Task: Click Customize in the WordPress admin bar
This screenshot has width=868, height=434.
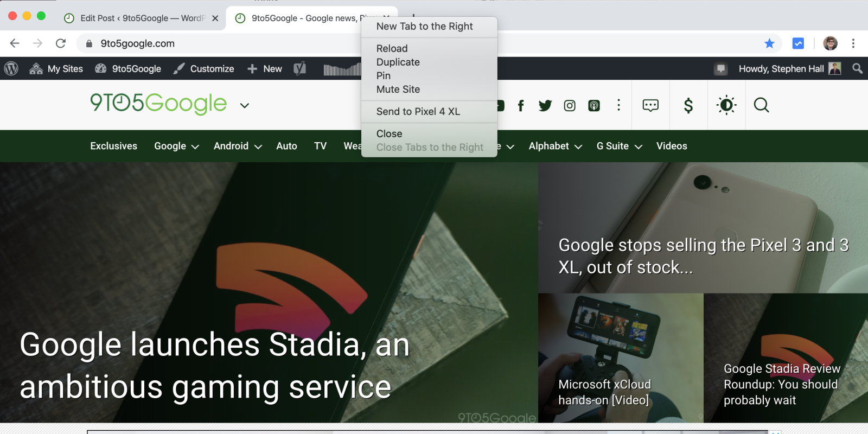Action: point(204,69)
